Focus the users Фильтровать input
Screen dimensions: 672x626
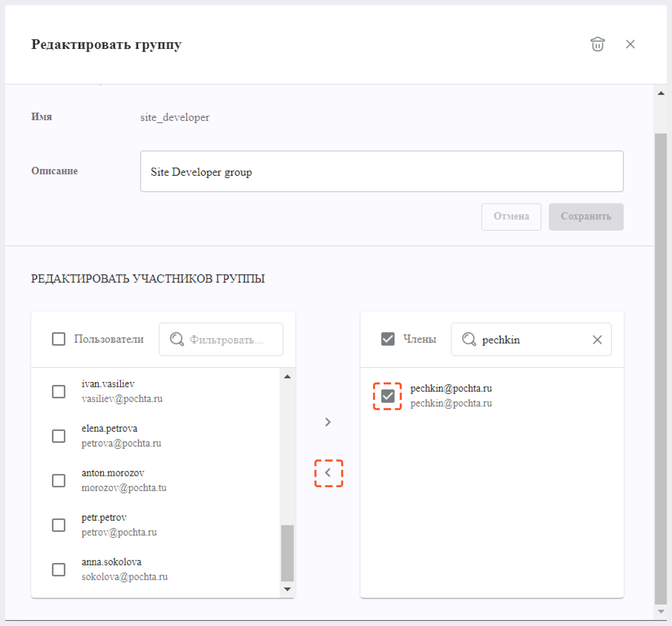[221, 339]
